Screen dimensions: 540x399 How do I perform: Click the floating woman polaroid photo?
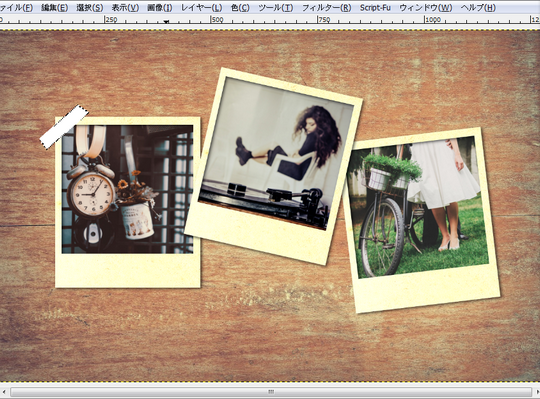pos(273,166)
